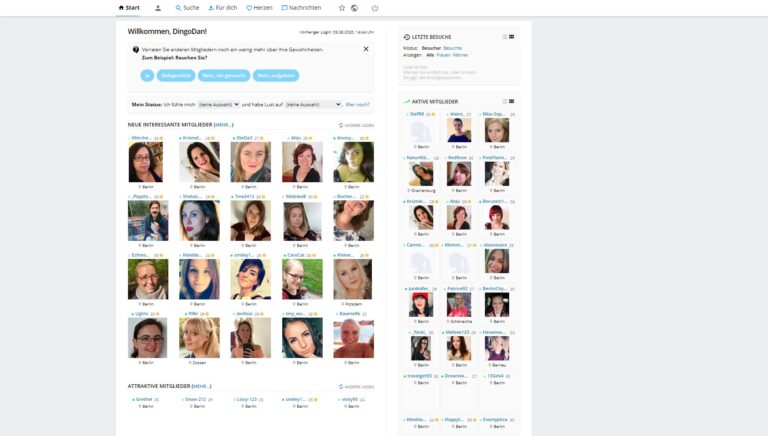Image resolution: width=768 pixels, height=436 pixels.
Task: Click the question mark icon in prompt
Action: click(x=136, y=49)
